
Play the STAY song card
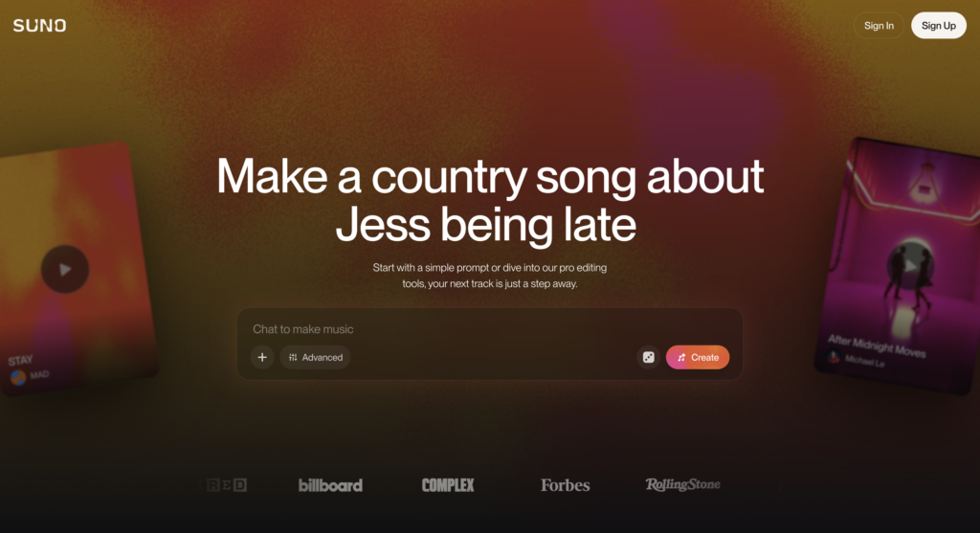coord(65,269)
